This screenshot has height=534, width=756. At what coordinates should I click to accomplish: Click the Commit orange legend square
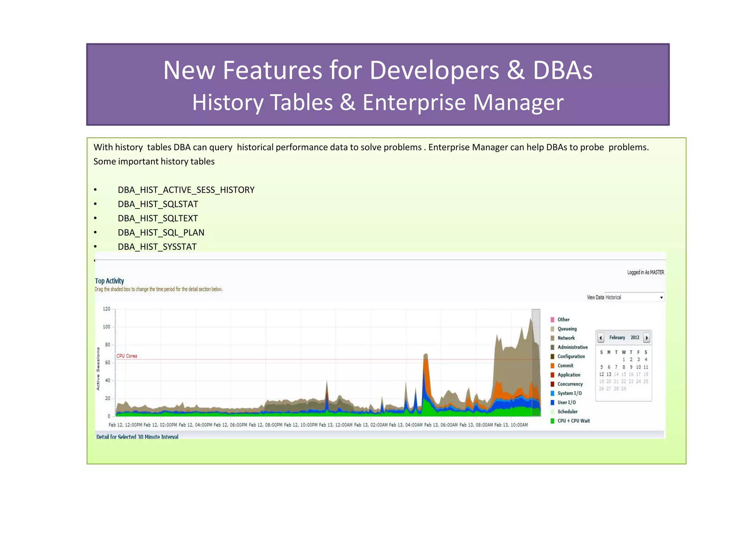552,366
